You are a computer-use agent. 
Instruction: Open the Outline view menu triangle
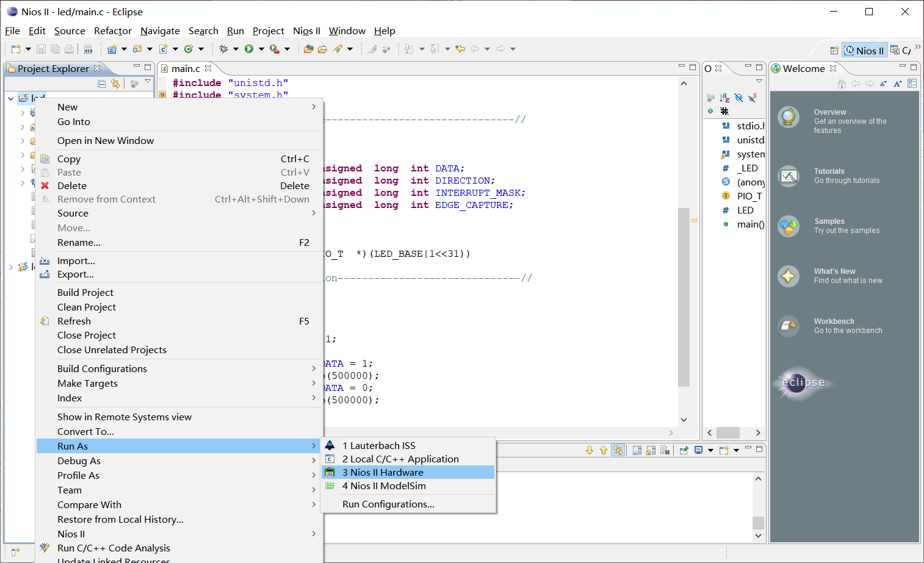coord(759,81)
